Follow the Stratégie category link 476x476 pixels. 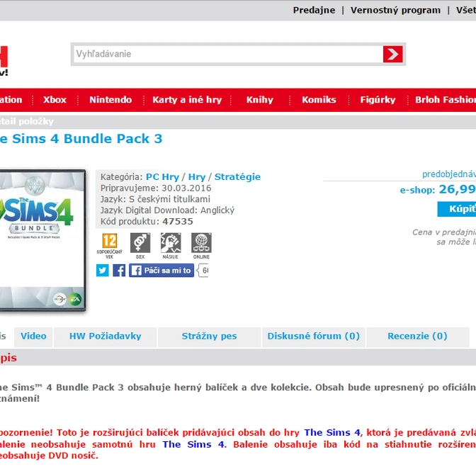(x=237, y=177)
